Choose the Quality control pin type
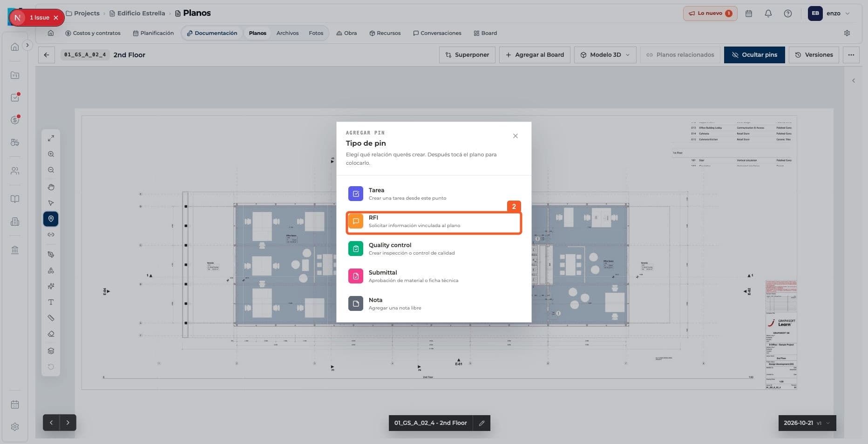Screen dimensions: 868x444 coord(434,249)
